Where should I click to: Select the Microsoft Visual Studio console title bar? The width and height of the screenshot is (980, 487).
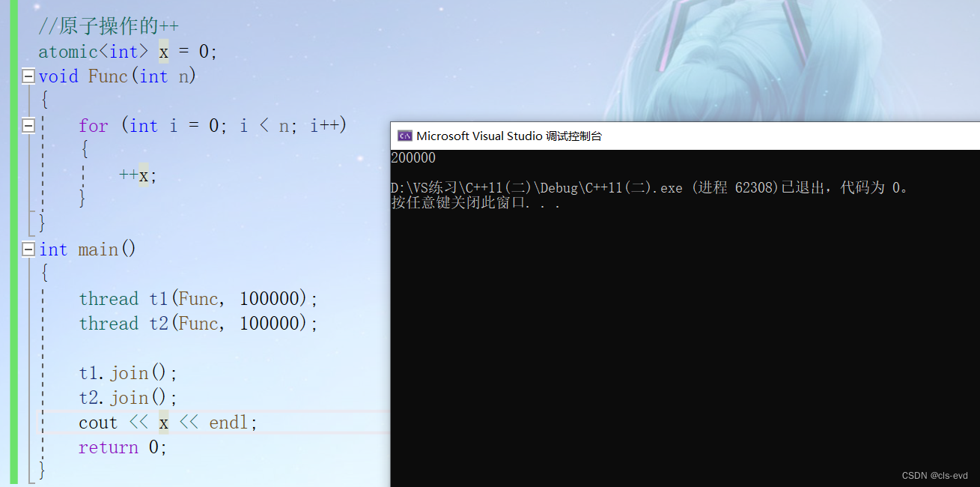point(685,136)
